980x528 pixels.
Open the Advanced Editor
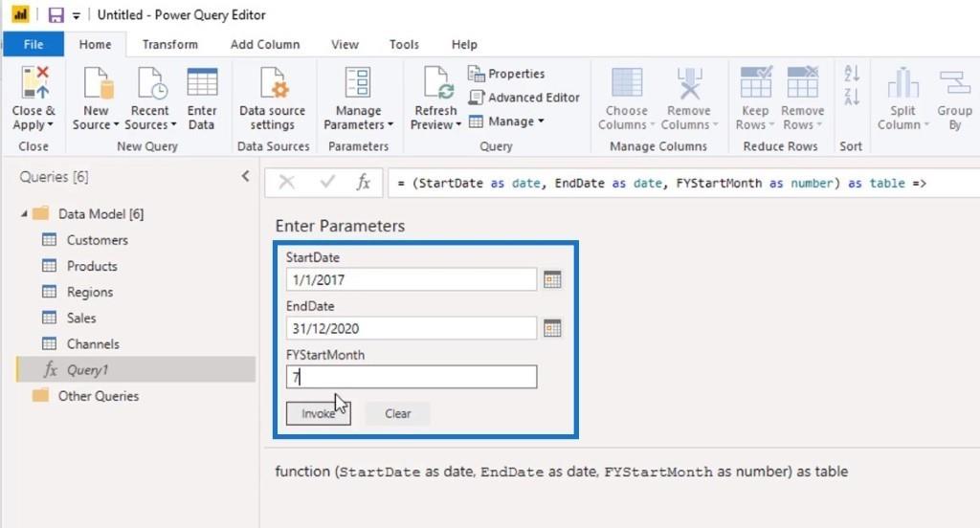tap(523, 98)
